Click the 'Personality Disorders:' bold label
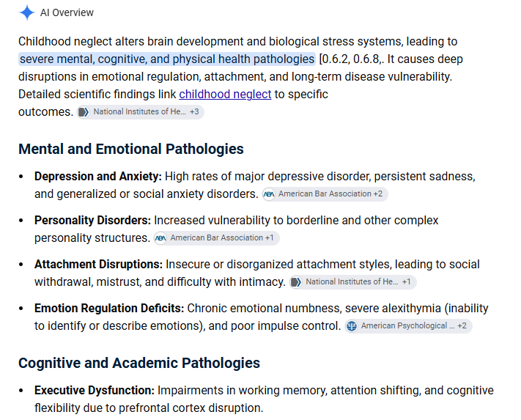Image resolution: width=521 pixels, height=420 pixels. pyautogui.click(x=93, y=221)
